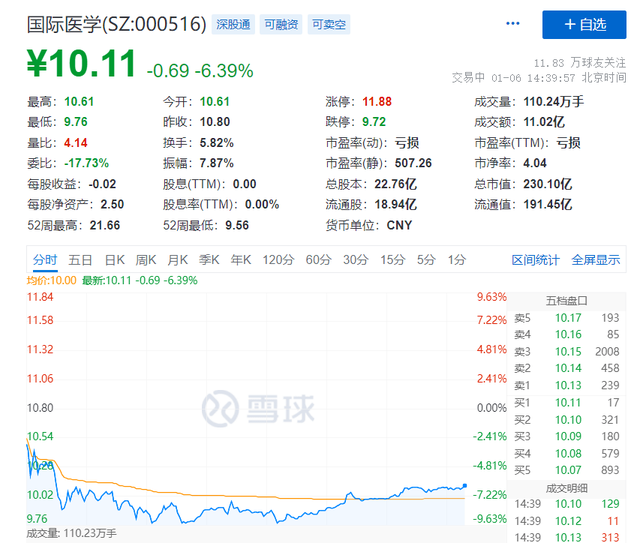Image resolution: width=640 pixels, height=543 pixels.
Task: Click the 卖1 order row at 10.13
Action: point(567,385)
